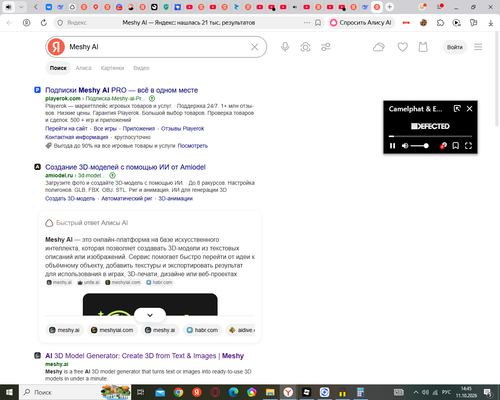The width and height of the screenshot is (500, 400).
Task: Click habr.com source chip at bottom
Action: pyautogui.click(x=202, y=330)
